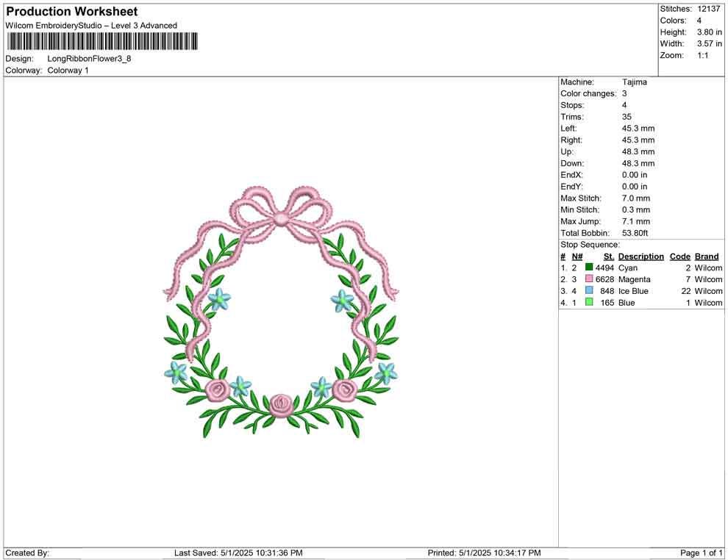The width and height of the screenshot is (728, 560).
Task: Click the light green Blue thread swatch
Action: click(588, 303)
